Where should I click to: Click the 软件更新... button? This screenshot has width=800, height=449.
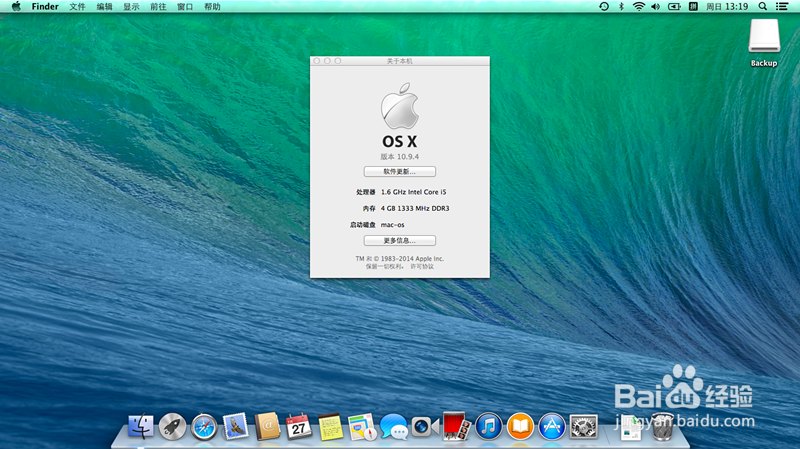[x=399, y=171]
